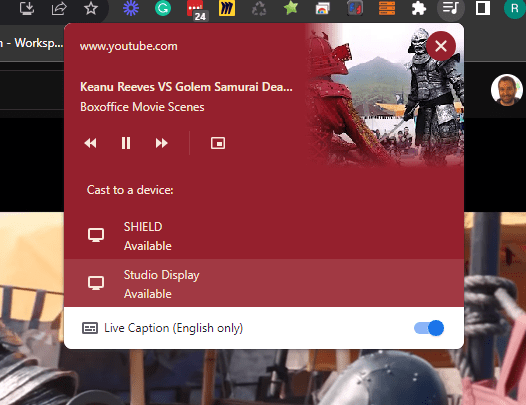Screen dimensions: 526x405
Task: Skip ahead with the fast-forward button
Action: tap(161, 143)
